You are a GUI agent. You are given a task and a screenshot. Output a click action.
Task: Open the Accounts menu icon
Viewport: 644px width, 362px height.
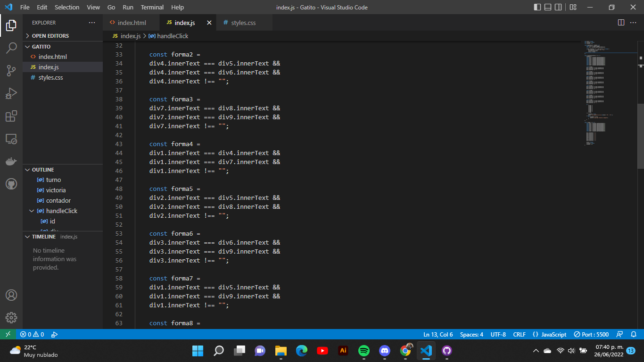11,295
